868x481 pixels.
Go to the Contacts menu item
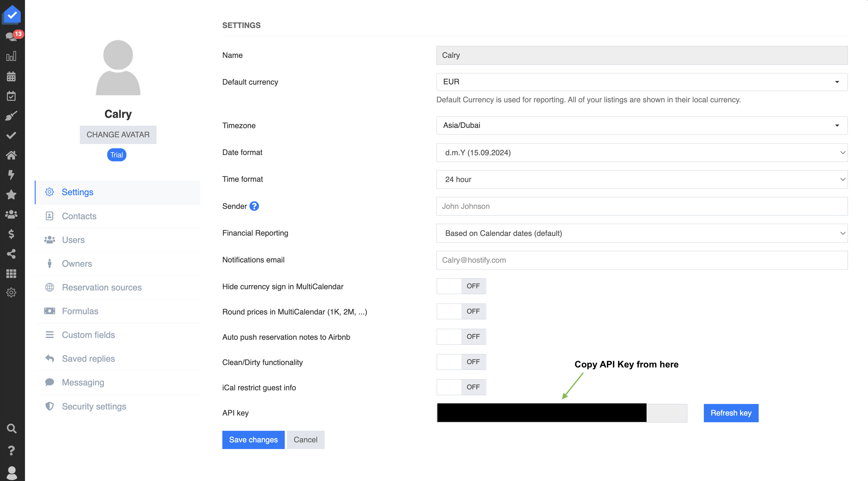pos(79,216)
